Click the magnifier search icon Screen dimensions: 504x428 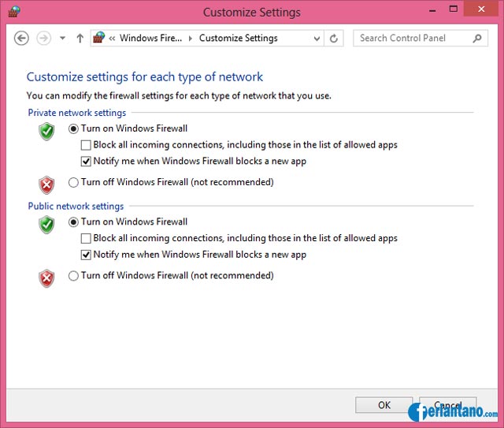477,39
